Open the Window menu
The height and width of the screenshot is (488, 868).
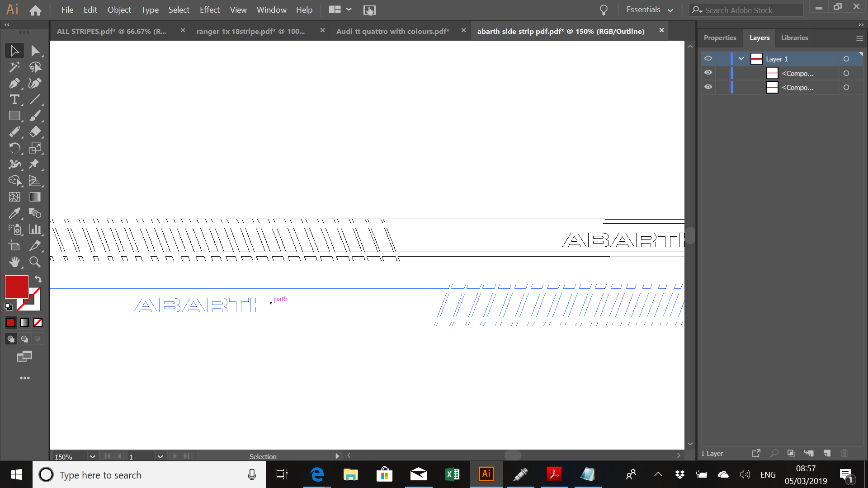pyautogui.click(x=271, y=9)
